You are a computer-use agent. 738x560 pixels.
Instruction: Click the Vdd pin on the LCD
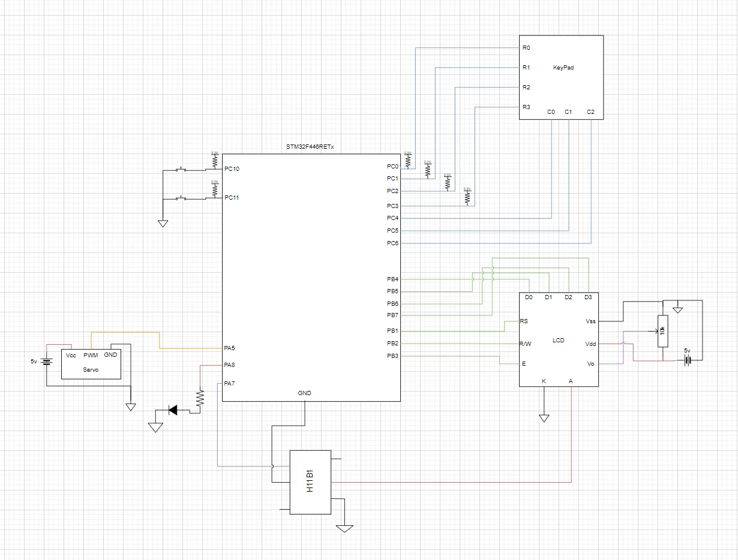click(x=590, y=344)
